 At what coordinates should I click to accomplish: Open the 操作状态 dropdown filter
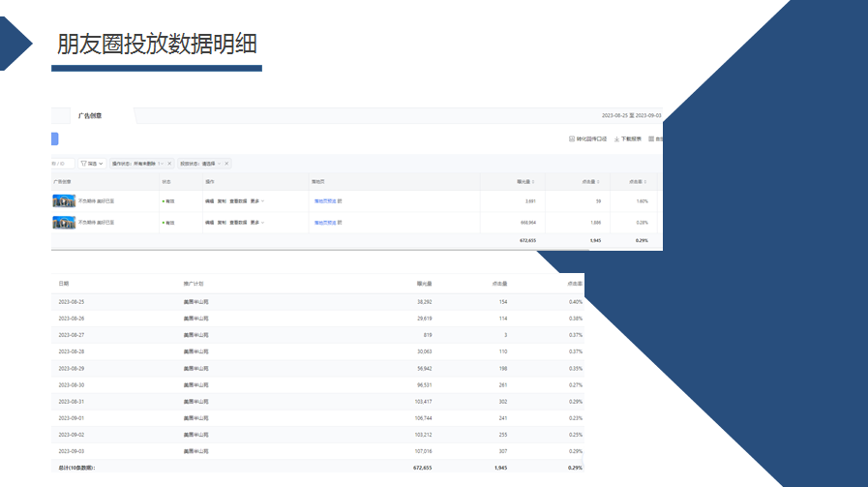pos(137,164)
